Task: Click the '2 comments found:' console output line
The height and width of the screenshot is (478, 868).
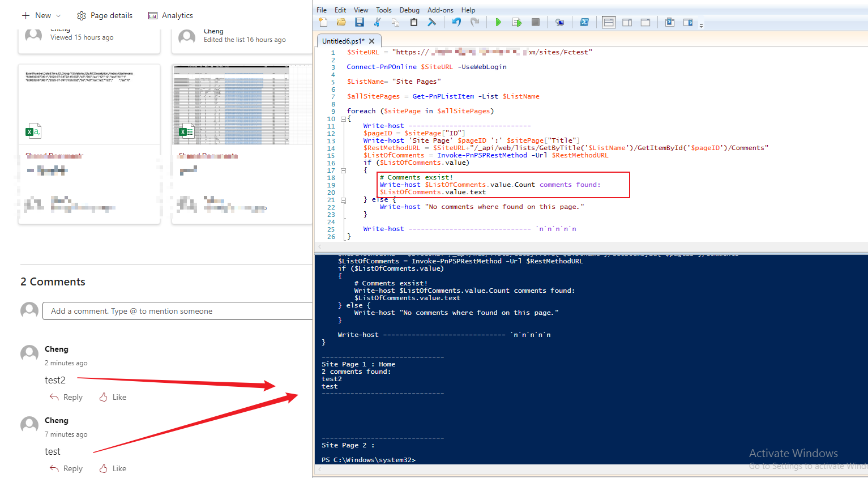Action: 356,372
